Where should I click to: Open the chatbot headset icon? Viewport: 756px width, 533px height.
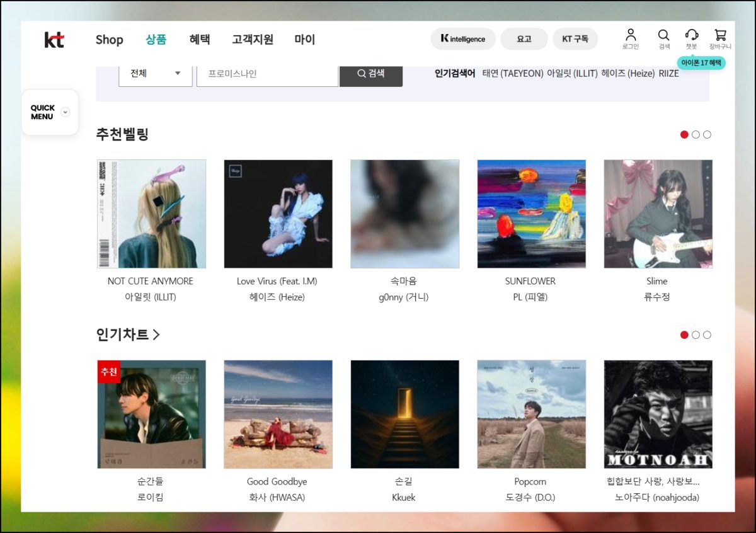692,35
